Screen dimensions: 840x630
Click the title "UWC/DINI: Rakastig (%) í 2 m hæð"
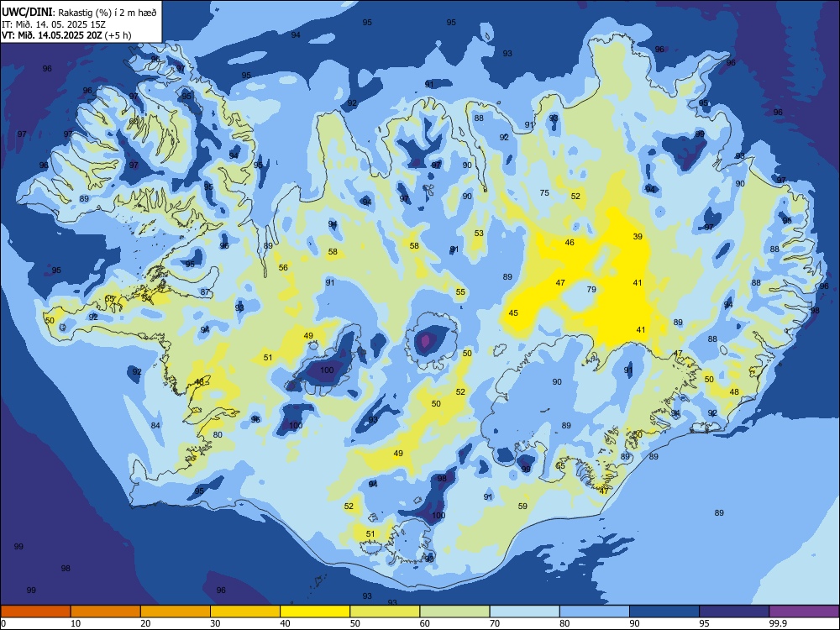tap(79, 12)
